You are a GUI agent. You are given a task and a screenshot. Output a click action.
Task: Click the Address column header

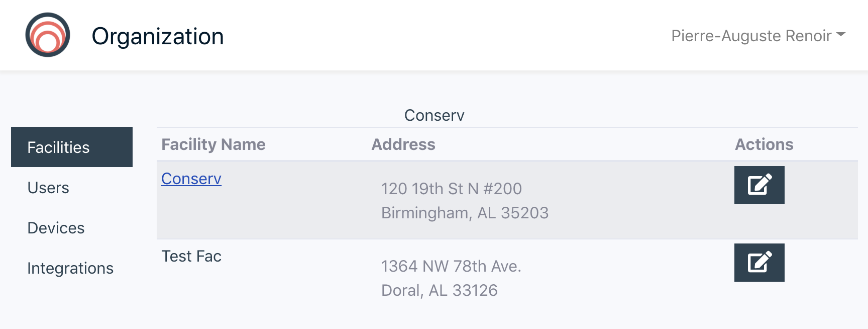403,144
